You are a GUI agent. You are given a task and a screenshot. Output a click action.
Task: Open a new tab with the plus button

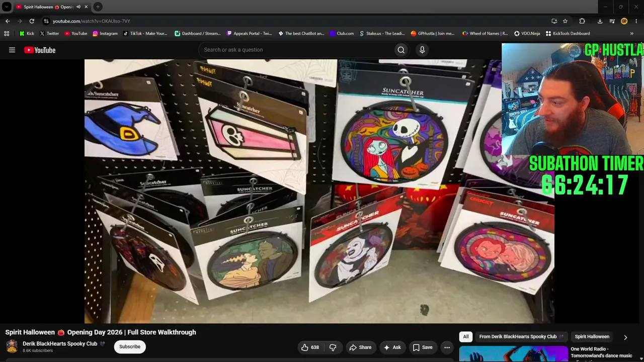pyautogui.click(x=98, y=7)
